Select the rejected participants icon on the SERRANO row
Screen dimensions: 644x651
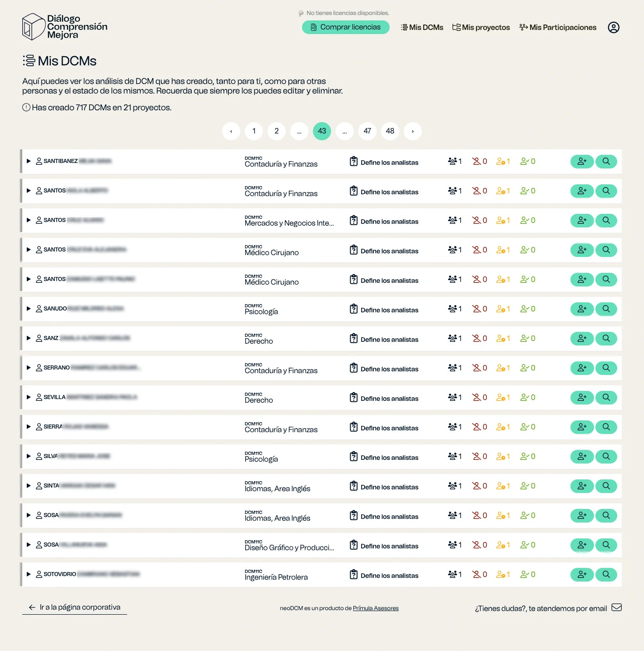[478, 368]
